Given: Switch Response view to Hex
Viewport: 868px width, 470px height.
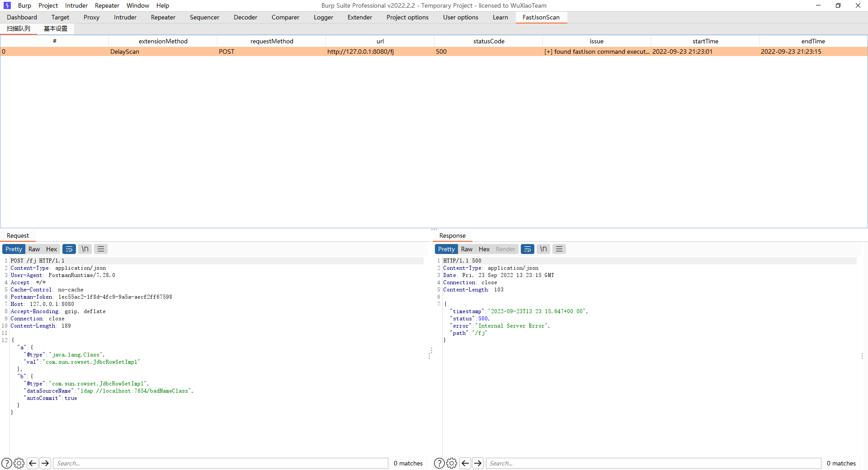Looking at the screenshot, I should tap(484, 249).
